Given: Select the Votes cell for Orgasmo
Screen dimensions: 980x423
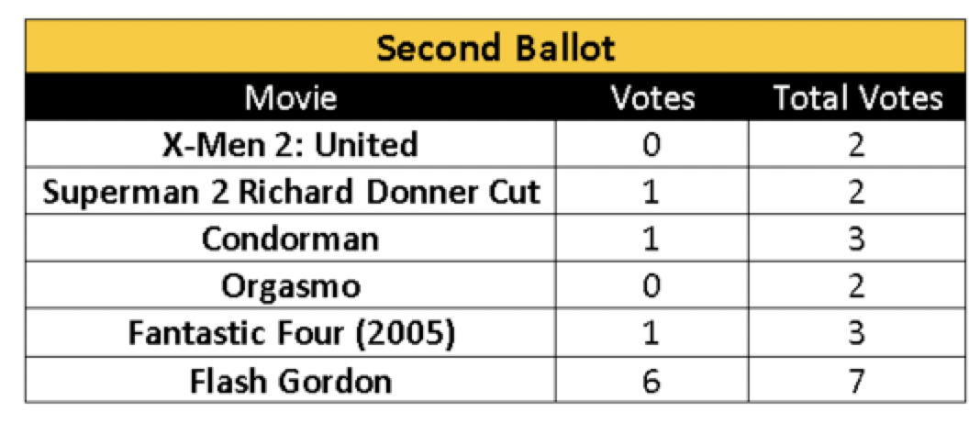Looking at the screenshot, I should pos(651,285).
